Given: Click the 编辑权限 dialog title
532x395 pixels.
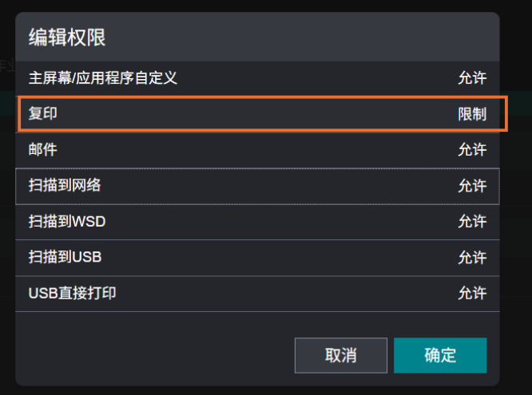Looking at the screenshot, I should [x=67, y=37].
